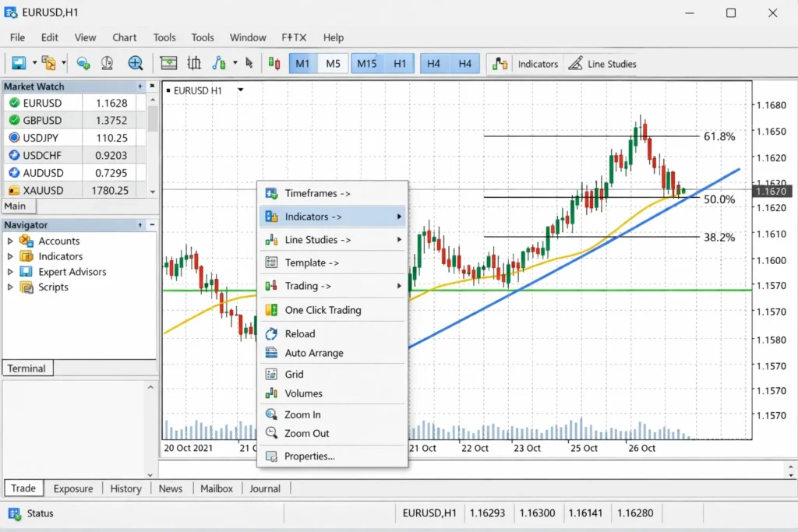Screen dimensions: 798x532
Task: Enable One Click Trading from the context menu
Action: click(x=323, y=309)
